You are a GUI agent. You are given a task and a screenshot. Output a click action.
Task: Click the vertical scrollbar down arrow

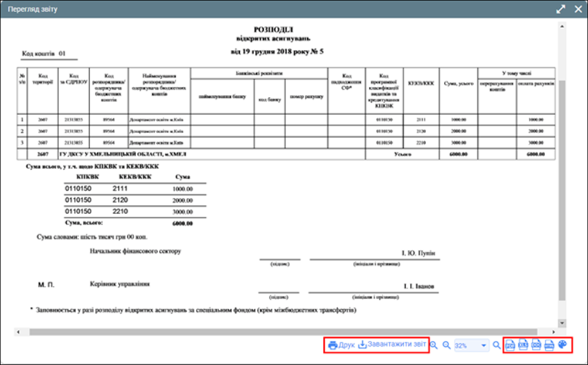coord(562,323)
